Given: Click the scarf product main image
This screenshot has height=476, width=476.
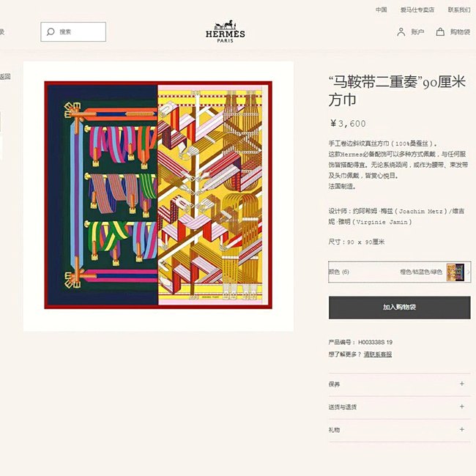Looking at the screenshot, I should click(158, 195).
